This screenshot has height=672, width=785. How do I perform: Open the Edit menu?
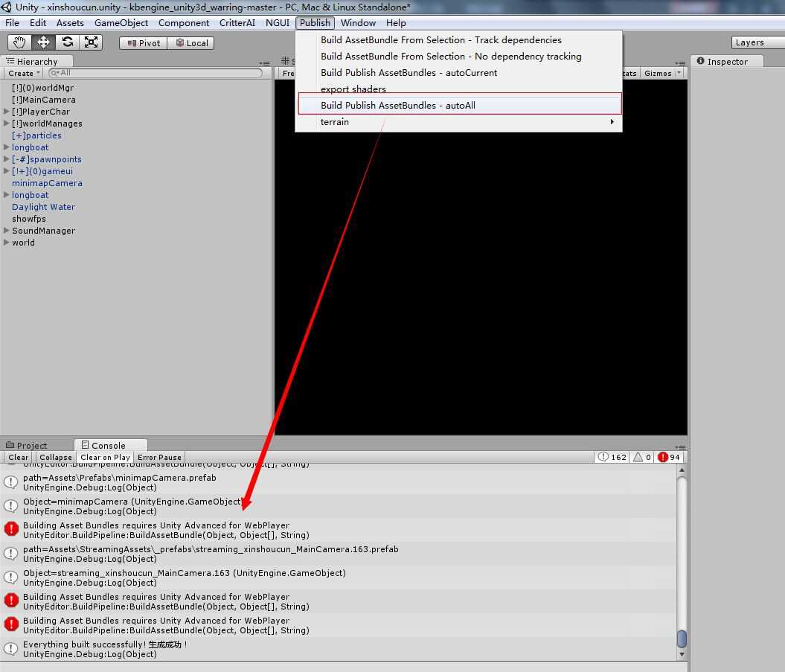(x=37, y=23)
